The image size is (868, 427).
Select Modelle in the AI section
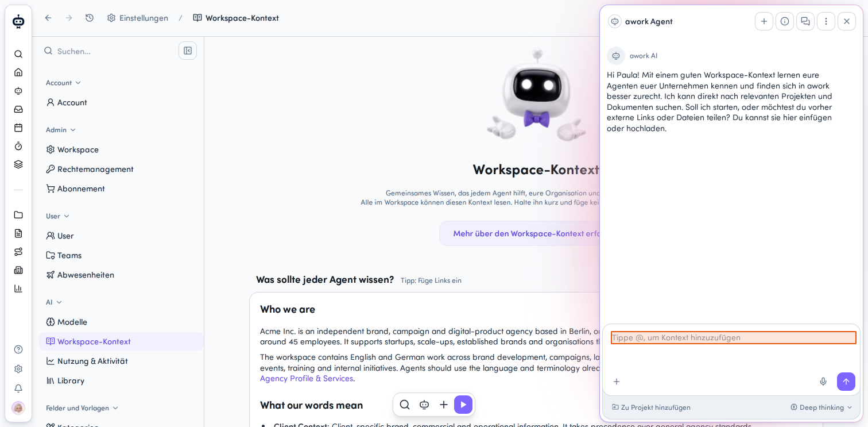coord(121,322)
